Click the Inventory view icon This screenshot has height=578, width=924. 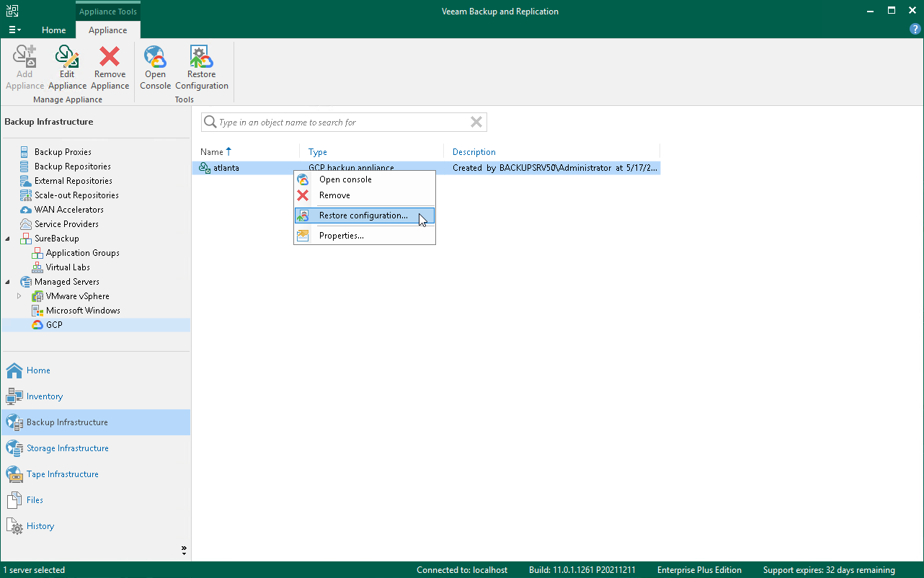14,396
